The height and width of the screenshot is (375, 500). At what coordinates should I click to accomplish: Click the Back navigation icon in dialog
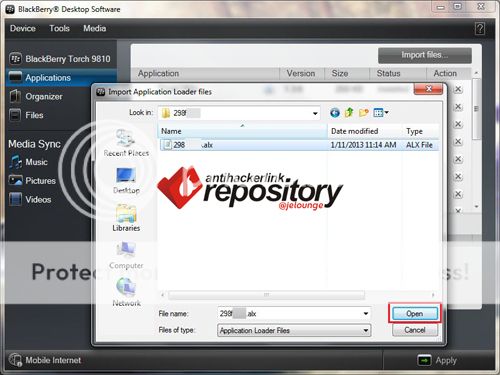[335, 113]
